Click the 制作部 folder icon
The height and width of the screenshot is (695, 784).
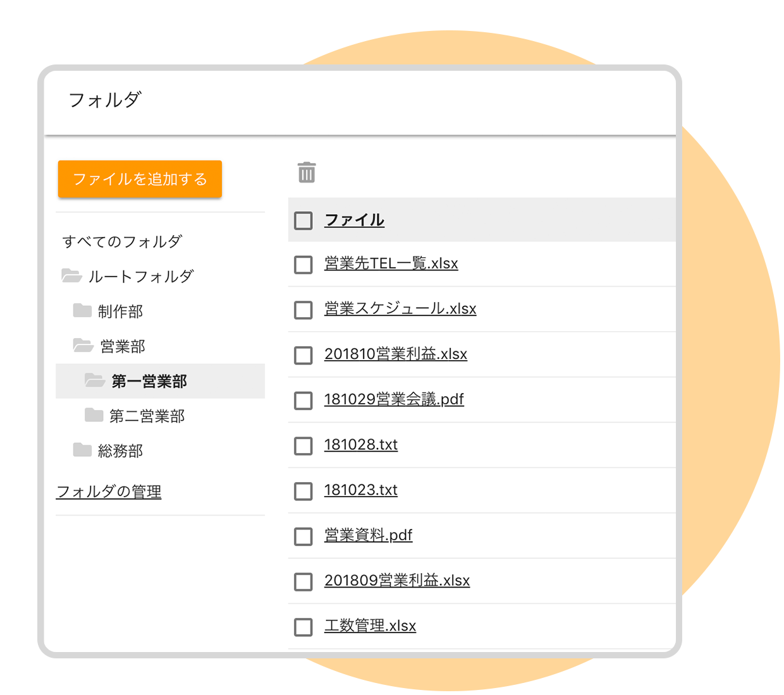coord(82,310)
